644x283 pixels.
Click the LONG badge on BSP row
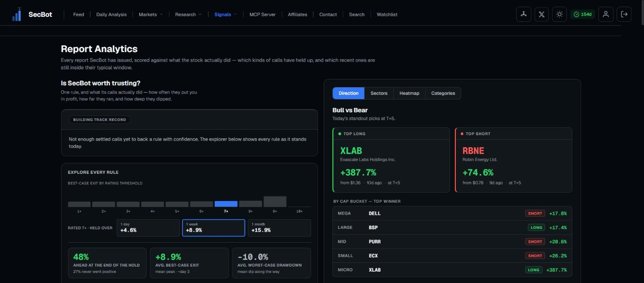[x=536, y=228]
